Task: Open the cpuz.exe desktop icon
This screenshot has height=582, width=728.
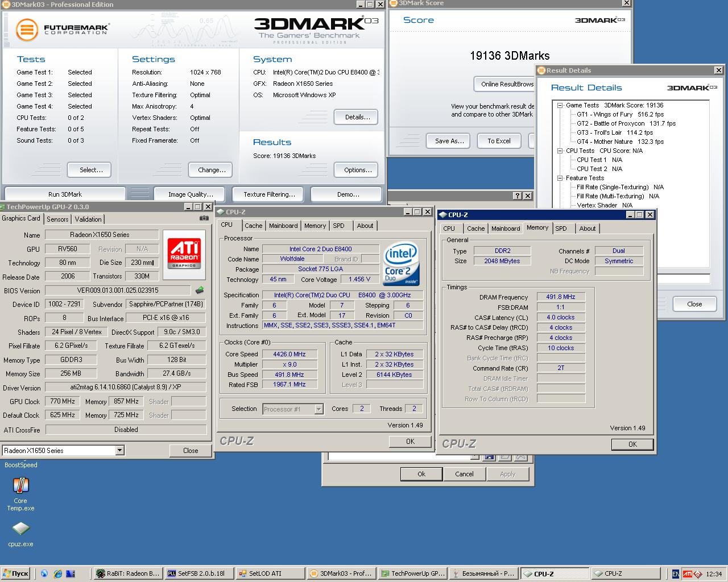Action: (20, 534)
